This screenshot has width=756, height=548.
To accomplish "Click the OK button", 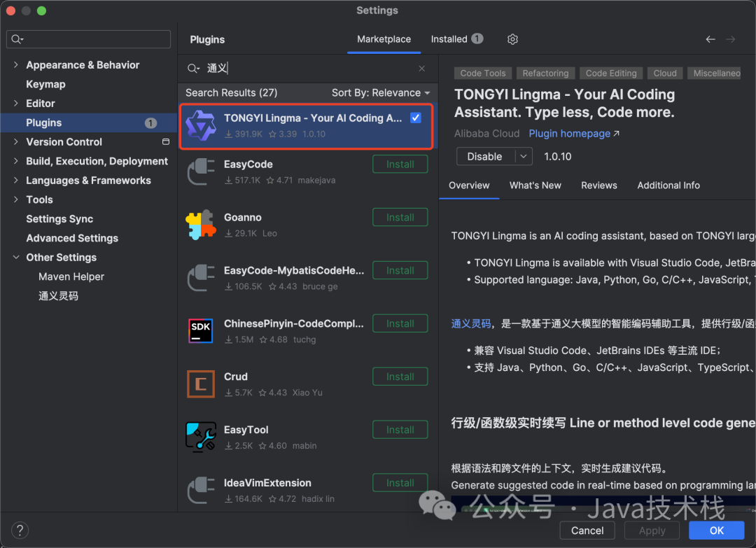I will (x=716, y=531).
